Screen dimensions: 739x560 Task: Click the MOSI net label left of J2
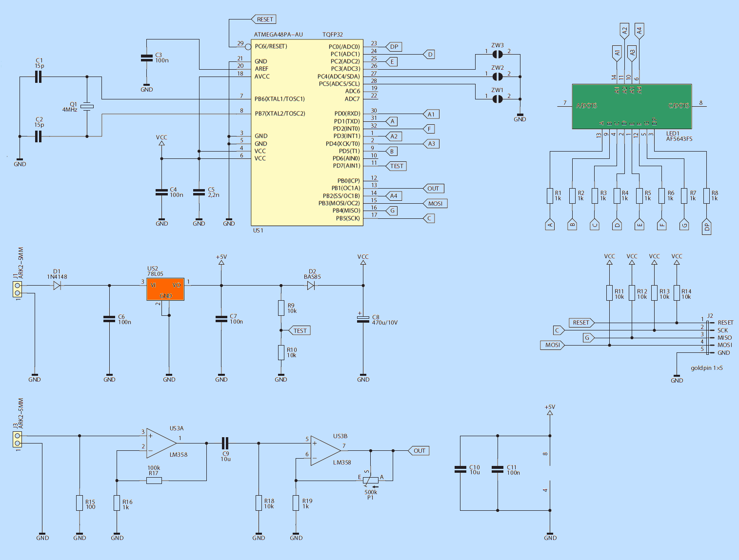552,345
